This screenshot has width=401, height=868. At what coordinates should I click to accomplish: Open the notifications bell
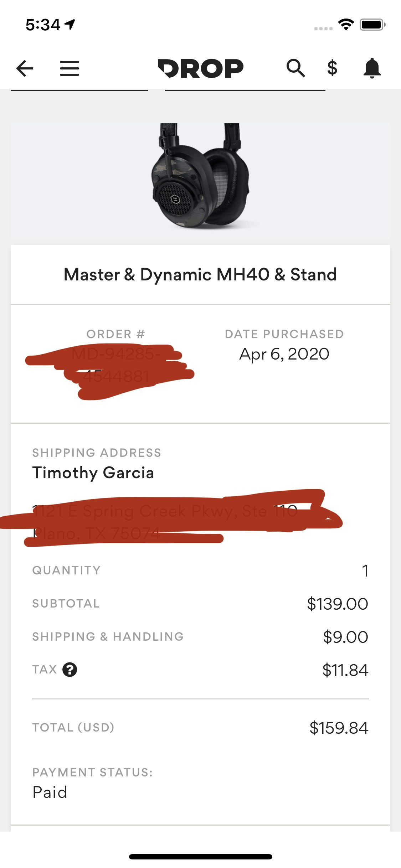tap(372, 68)
